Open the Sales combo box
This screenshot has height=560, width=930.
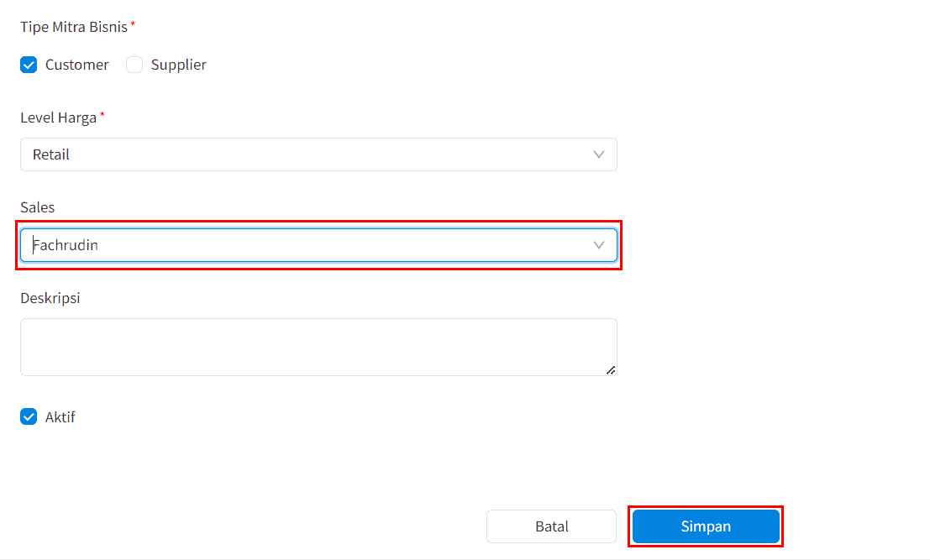click(318, 245)
